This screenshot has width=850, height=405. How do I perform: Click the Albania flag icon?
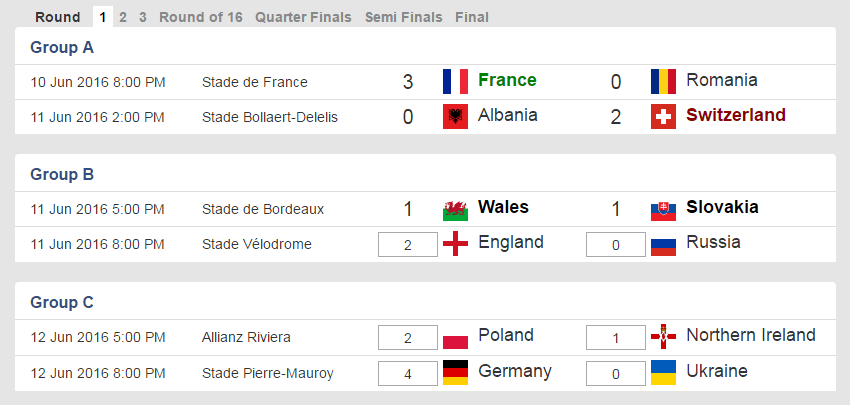coord(455,116)
